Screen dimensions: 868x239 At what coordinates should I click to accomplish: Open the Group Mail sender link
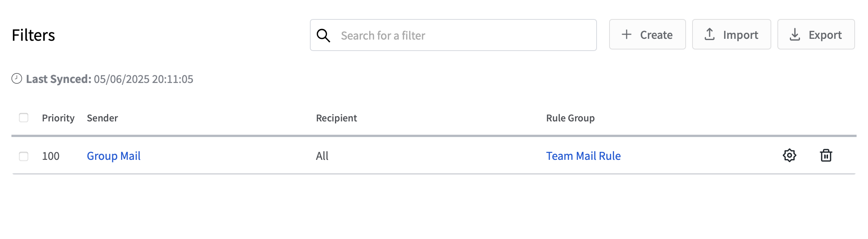(x=113, y=156)
